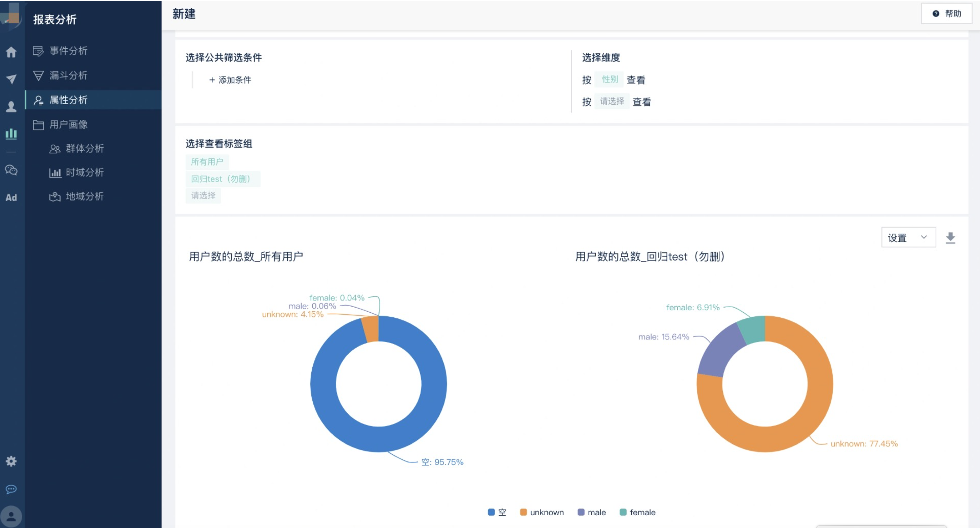Open the settings gear in the left rail
Viewport: 980px width, 528px height.
click(11, 461)
